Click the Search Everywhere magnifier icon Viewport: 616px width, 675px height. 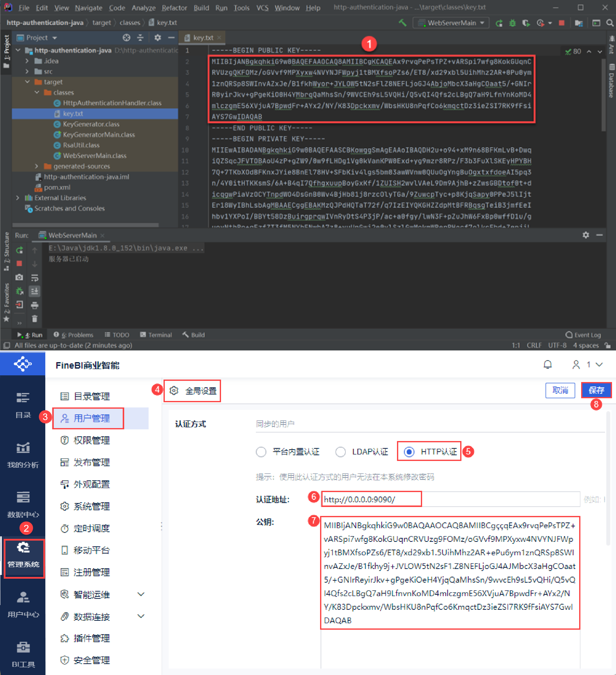(610, 23)
